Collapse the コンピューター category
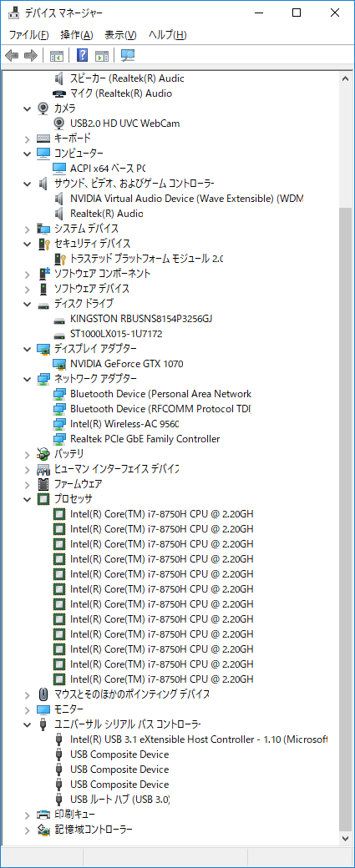The width and height of the screenshot is (355, 868). point(27,153)
